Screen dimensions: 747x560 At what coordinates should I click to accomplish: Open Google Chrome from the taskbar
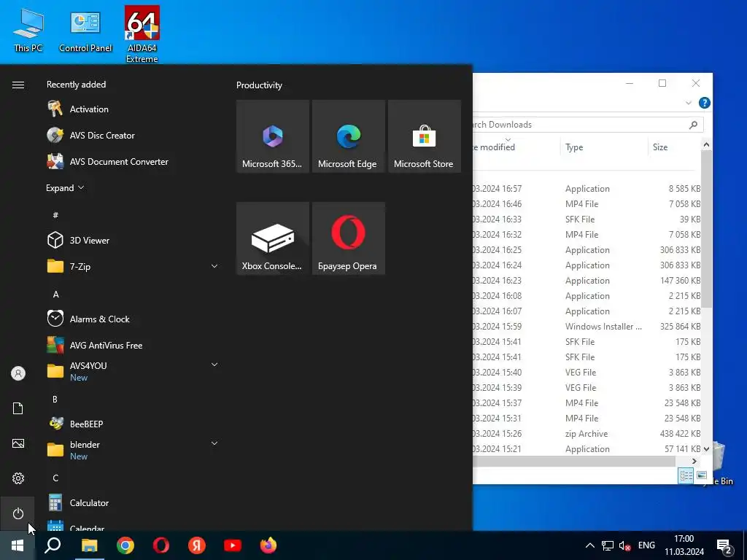coord(125,545)
